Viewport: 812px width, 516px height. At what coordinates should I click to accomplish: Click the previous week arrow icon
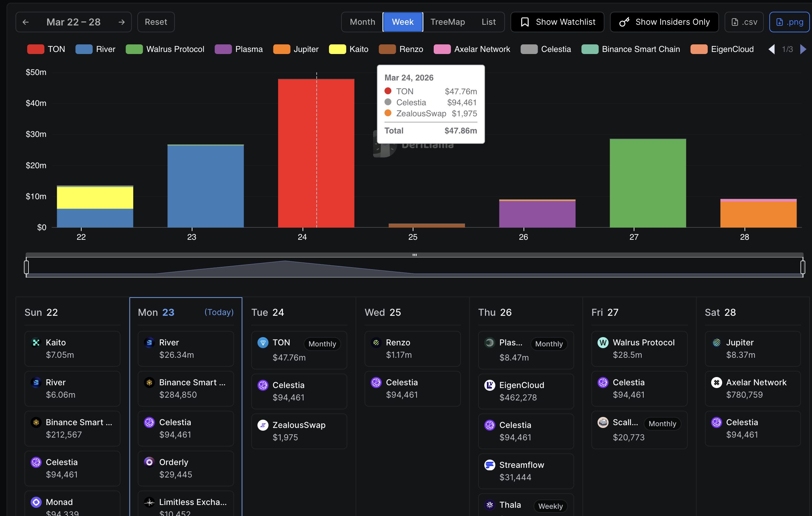pyautogui.click(x=25, y=22)
